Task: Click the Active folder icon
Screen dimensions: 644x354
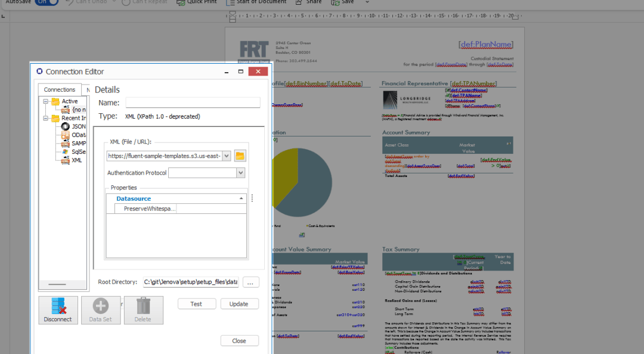Action: (55, 101)
